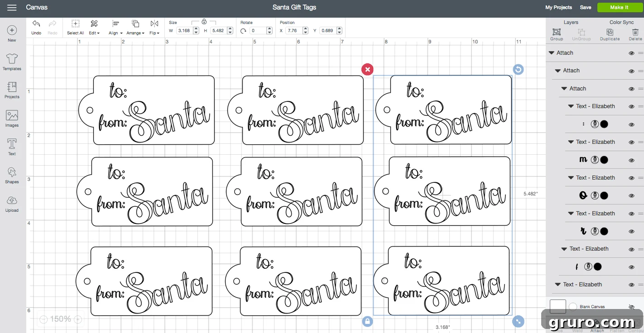The width and height of the screenshot is (644, 333).
Task: Open the Shapes tool
Action: coord(12,172)
